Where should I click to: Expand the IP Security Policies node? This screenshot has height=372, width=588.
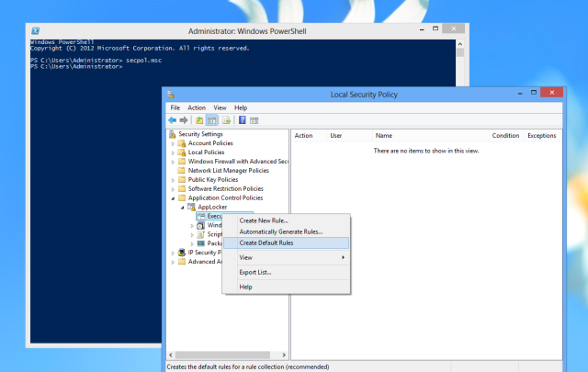pyautogui.click(x=173, y=254)
